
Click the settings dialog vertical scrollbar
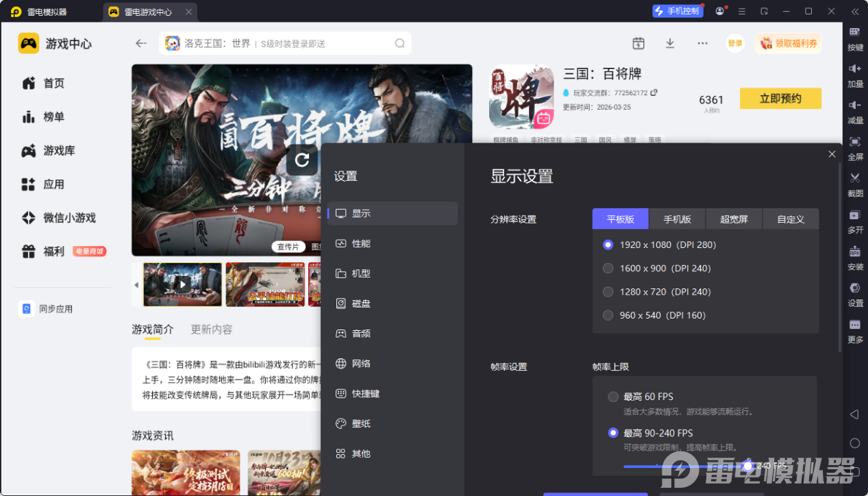(x=840, y=259)
